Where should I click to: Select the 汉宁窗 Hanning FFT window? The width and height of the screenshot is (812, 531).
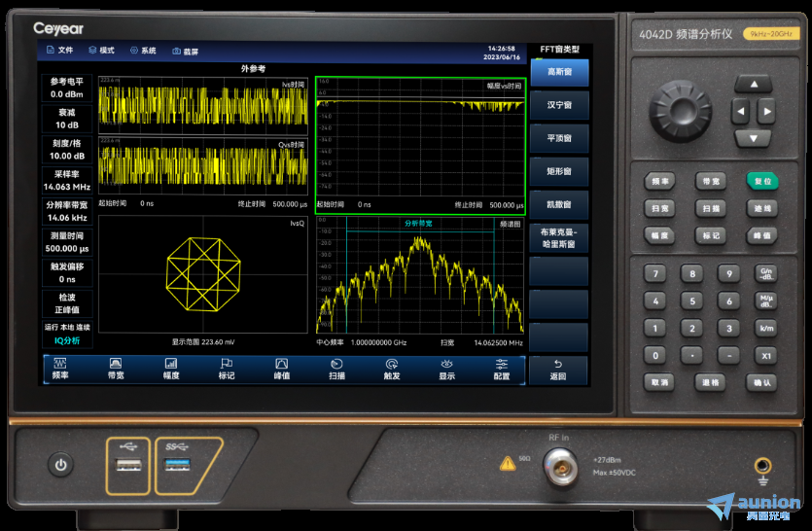tap(559, 105)
